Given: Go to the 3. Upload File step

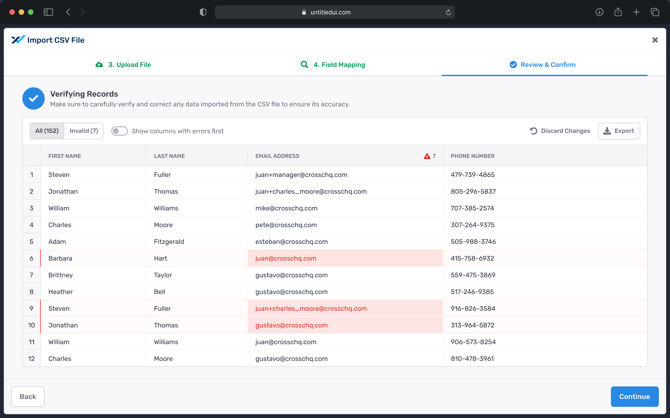Looking at the screenshot, I should pyautogui.click(x=123, y=65).
